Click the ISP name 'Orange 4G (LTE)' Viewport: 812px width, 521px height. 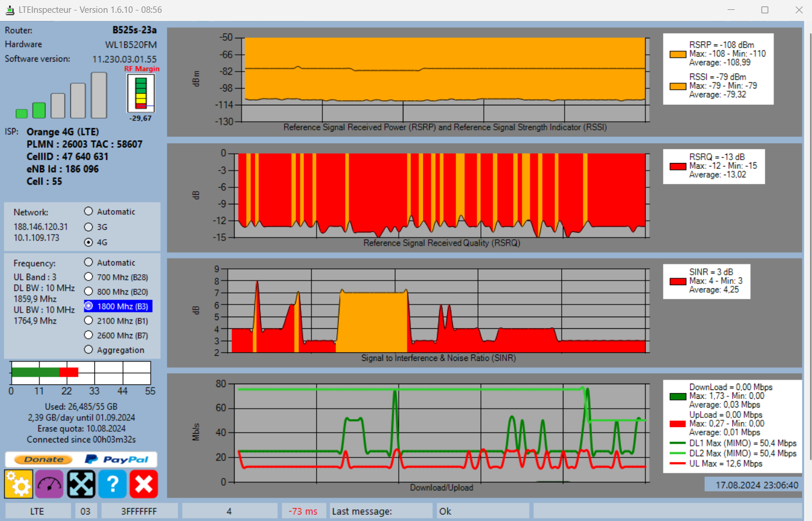pos(63,132)
